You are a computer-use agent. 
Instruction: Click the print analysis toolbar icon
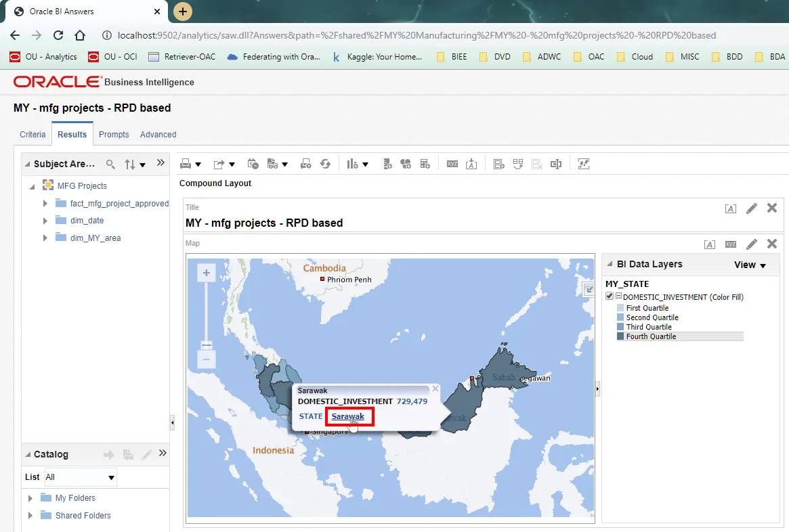pos(185,164)
